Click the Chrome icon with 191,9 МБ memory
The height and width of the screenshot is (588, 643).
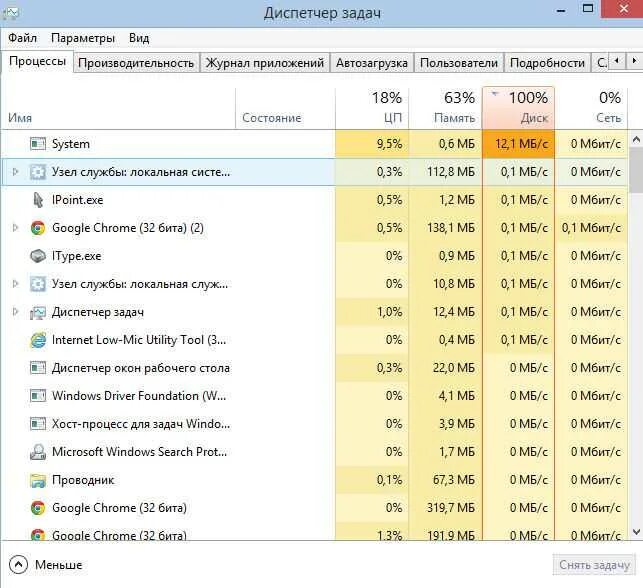38,534
